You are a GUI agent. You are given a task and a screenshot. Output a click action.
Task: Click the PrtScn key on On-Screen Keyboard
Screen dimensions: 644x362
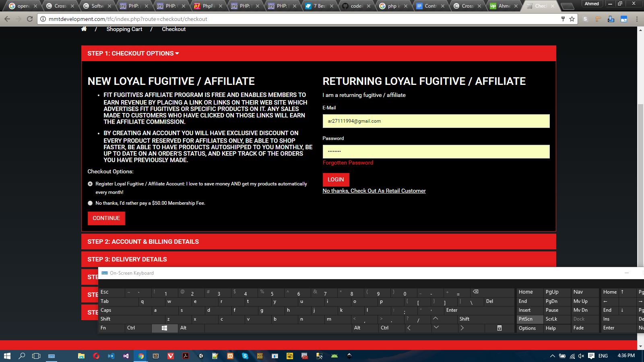[530, 319]
